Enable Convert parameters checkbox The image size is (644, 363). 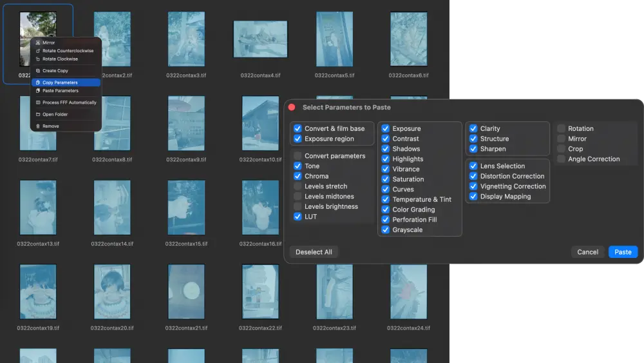298,156
